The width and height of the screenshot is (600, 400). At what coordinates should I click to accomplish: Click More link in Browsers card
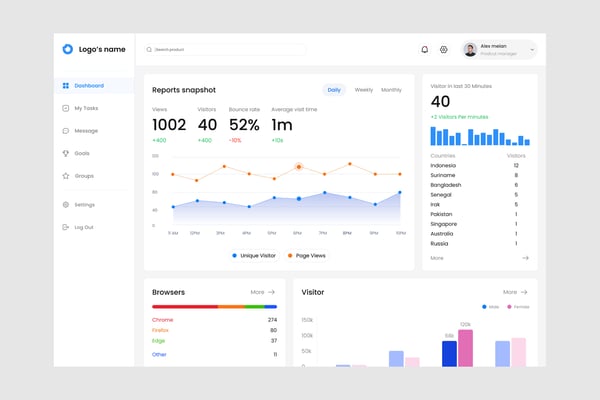(x=257, y=292)
